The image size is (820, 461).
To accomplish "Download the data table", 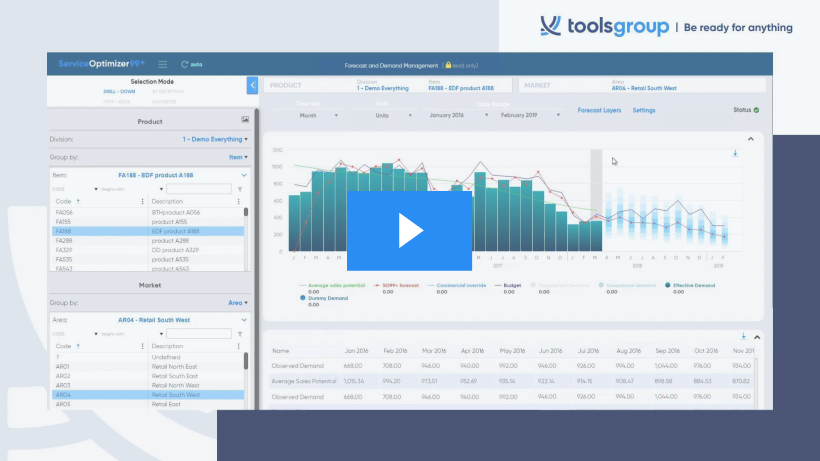I will point(743,337).
